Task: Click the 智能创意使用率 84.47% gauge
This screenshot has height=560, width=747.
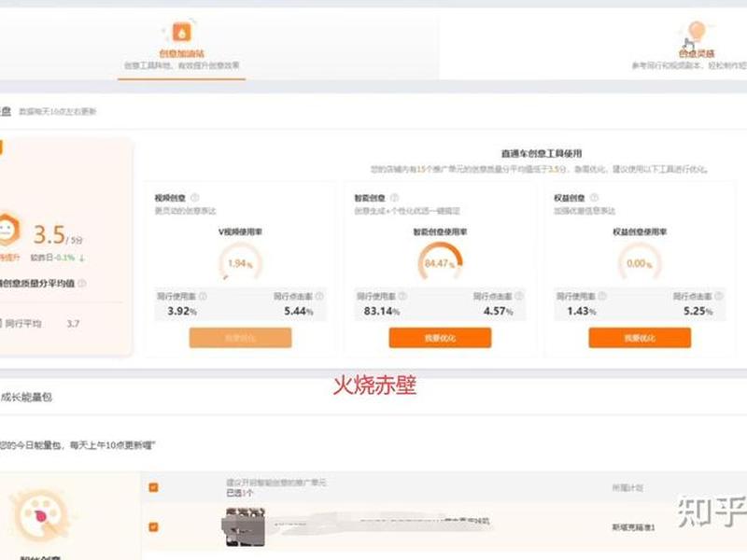Action: click(x=440, y=262)
